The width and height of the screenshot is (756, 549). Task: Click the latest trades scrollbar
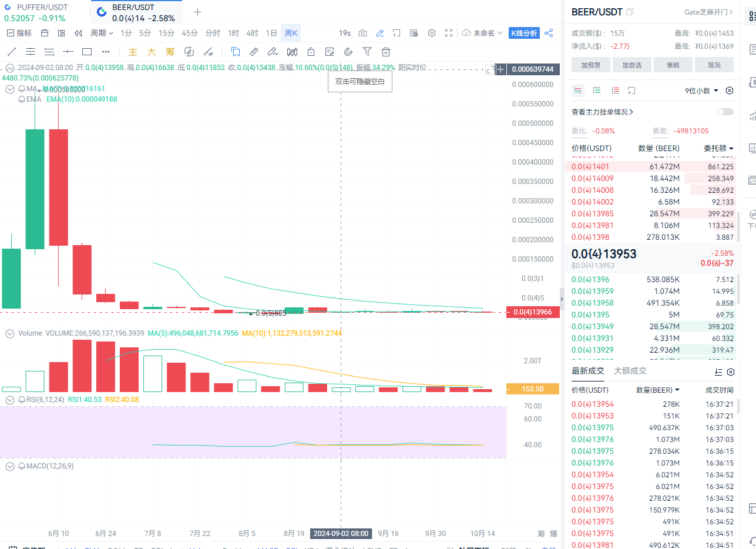coord(738,406)
